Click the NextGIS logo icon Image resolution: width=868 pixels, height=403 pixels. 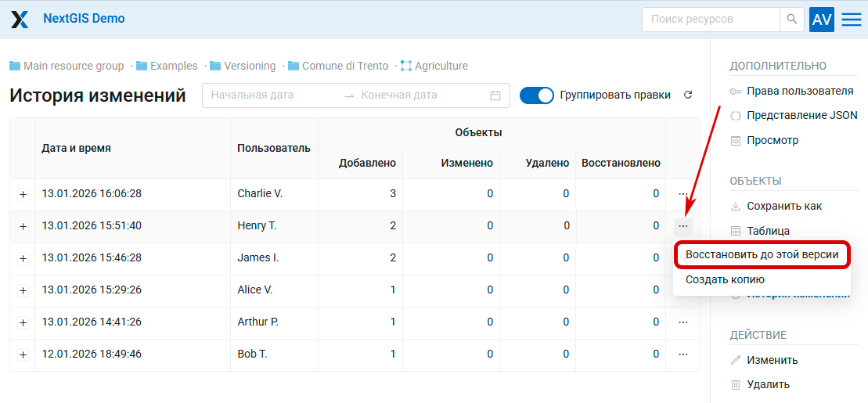pyautogui.click(x=20, y=20)
